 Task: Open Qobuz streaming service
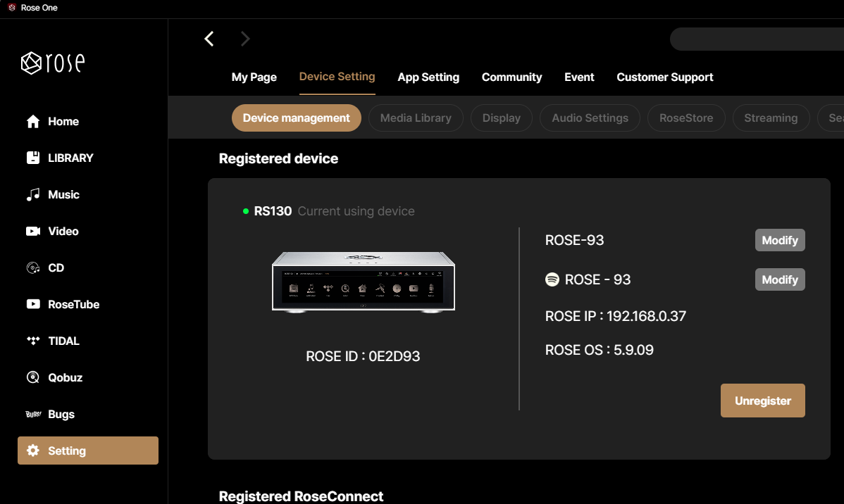click(65, 378)
